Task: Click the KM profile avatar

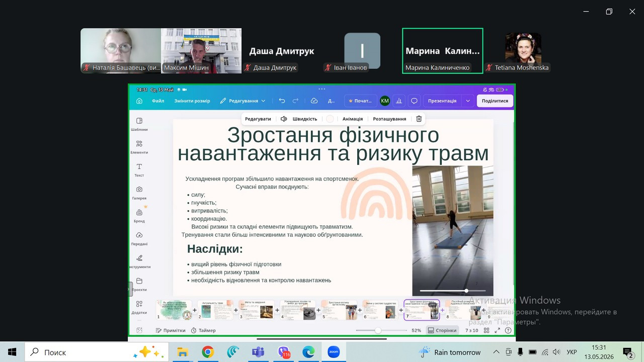Action: point(385,101)
